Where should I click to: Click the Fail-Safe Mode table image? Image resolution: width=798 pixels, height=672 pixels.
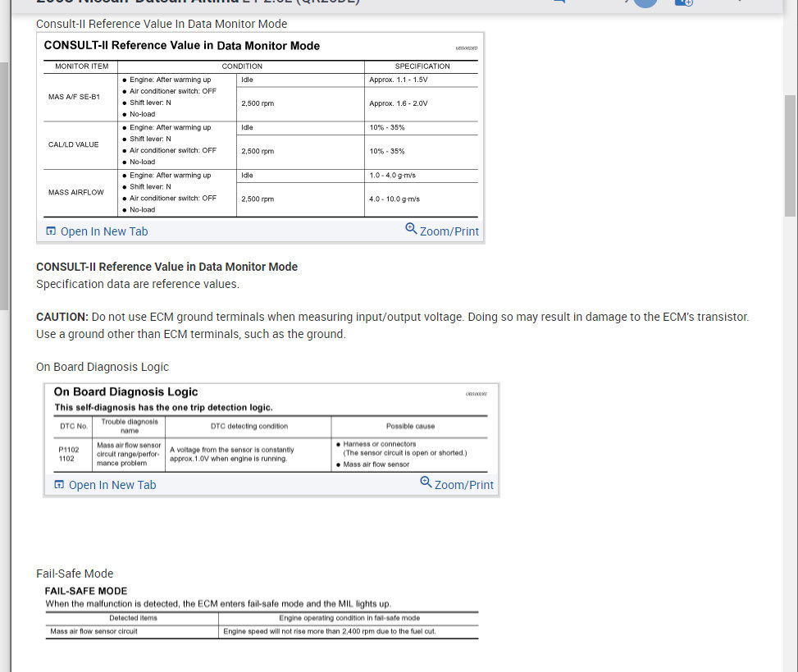[x=262, y=612]
